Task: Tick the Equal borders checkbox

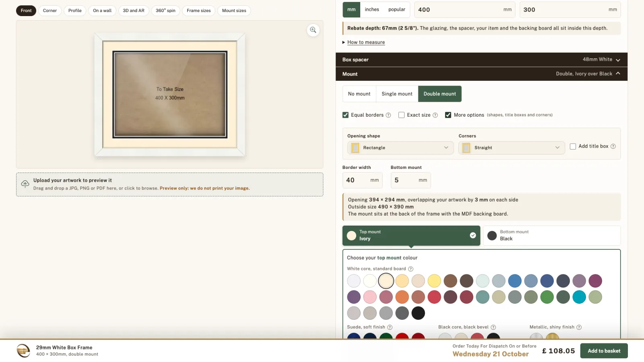Action: (345, 115)
